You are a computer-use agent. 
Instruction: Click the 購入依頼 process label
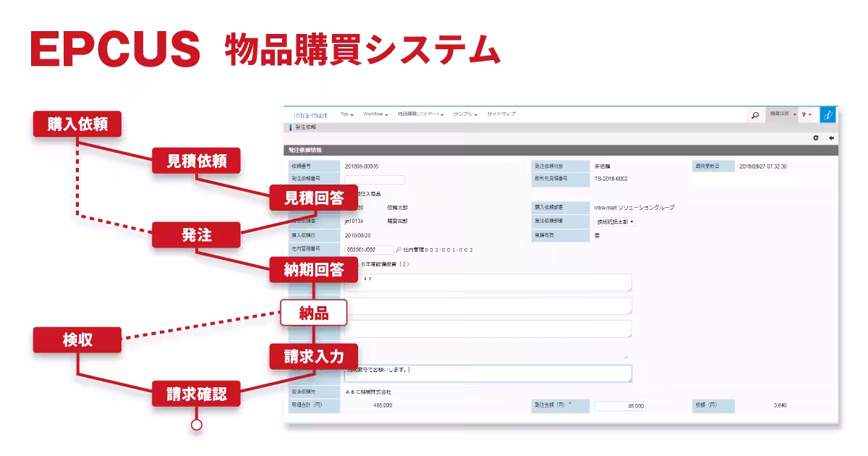tap(77, 124)
